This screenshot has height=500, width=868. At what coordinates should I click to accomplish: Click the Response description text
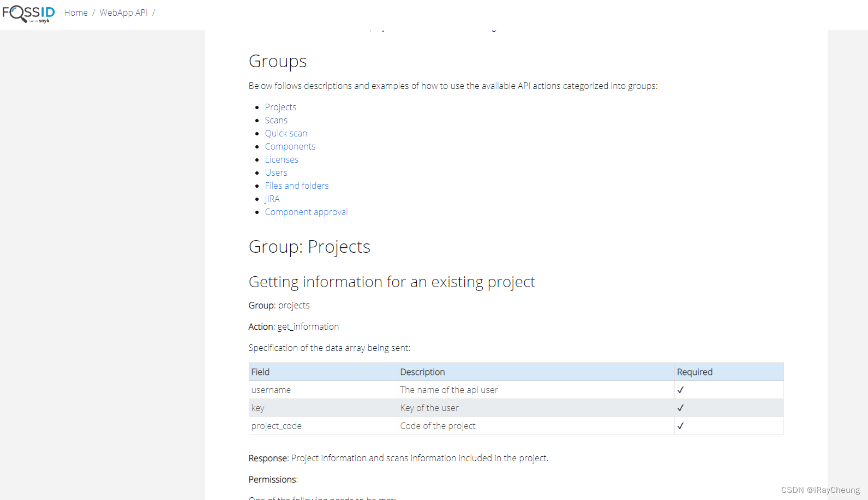coord(398,458)
